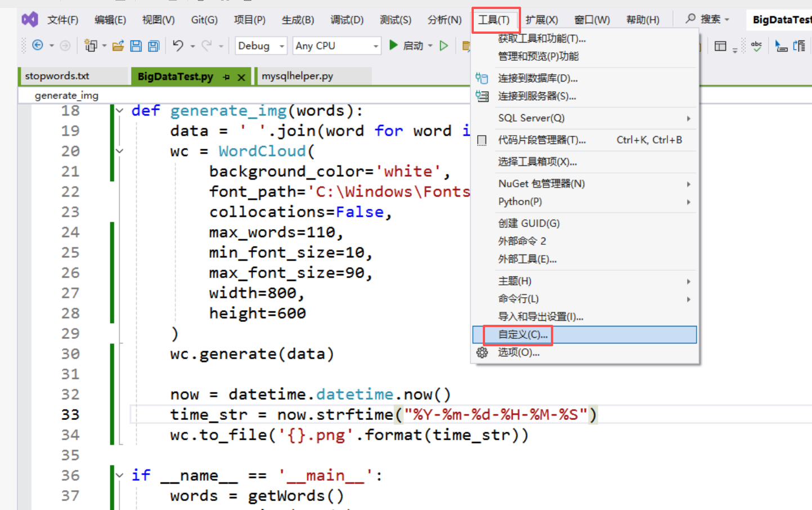Click the abc spell check icon
This screenshot has width=812, height=510.
click(756, 46)
